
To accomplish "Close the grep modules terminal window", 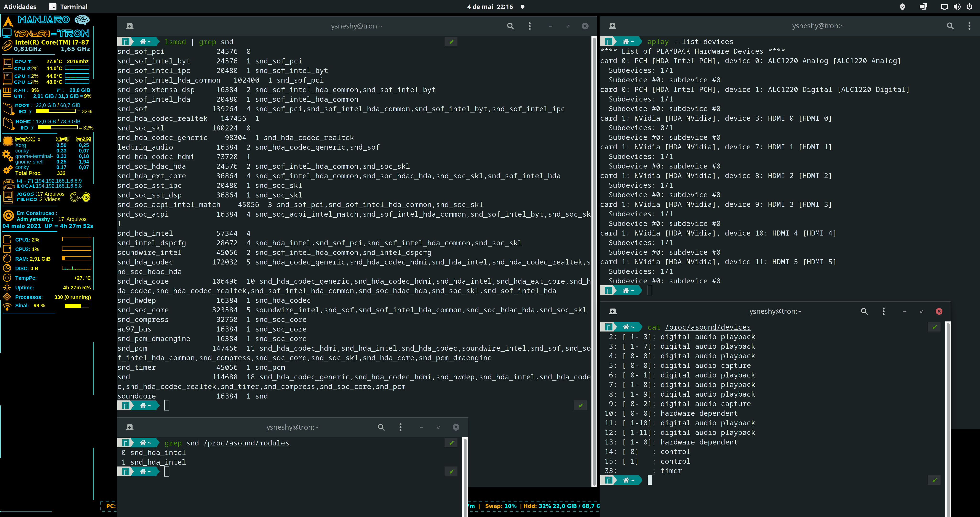I will (456, 427).
